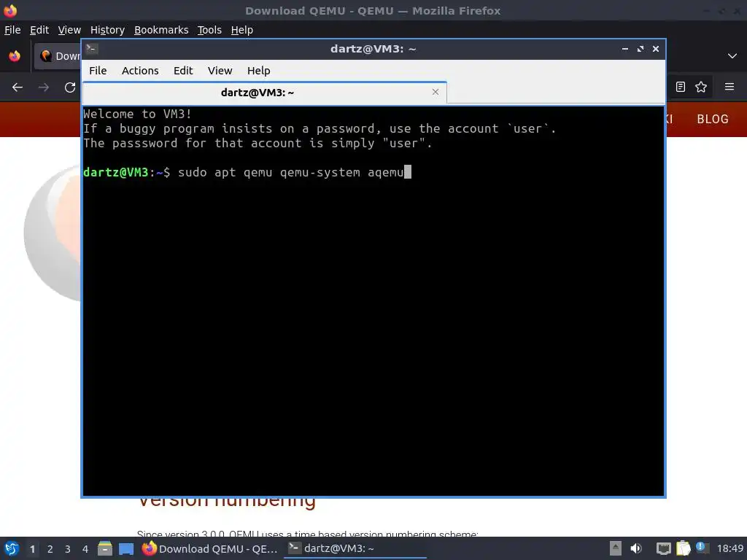747x560 pixels.
Task: Open the notification tray icon with the alert badge
Action: pyautogui.click(x=703, y=548)
